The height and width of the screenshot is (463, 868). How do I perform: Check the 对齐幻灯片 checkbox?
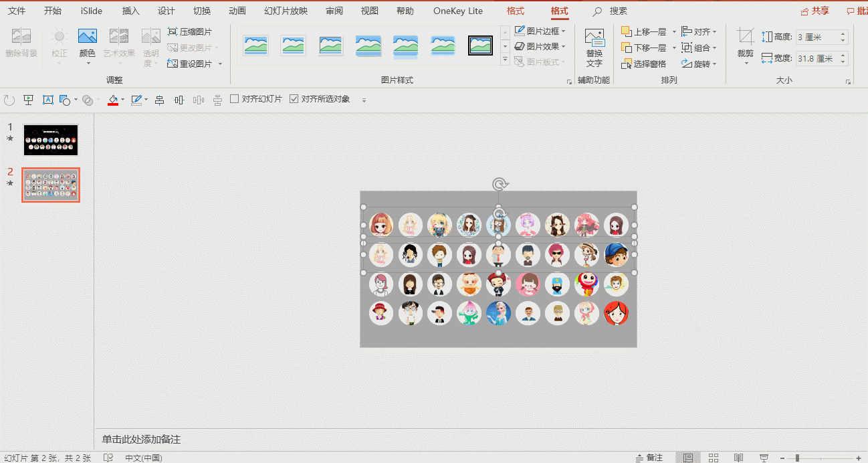(235, 99)
